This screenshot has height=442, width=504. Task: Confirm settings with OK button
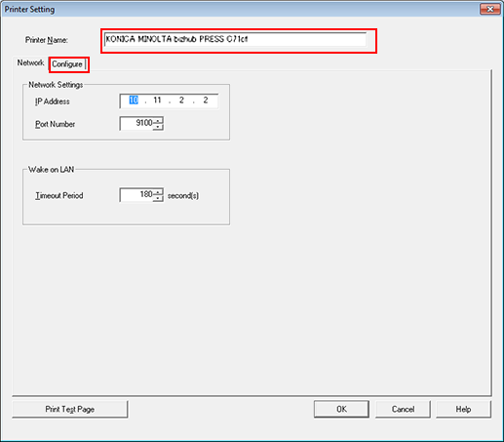(x=341, y=409)
